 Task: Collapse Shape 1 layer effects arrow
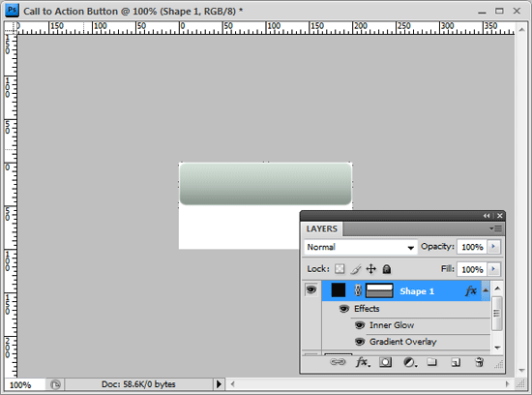click(x=486, y=290)
